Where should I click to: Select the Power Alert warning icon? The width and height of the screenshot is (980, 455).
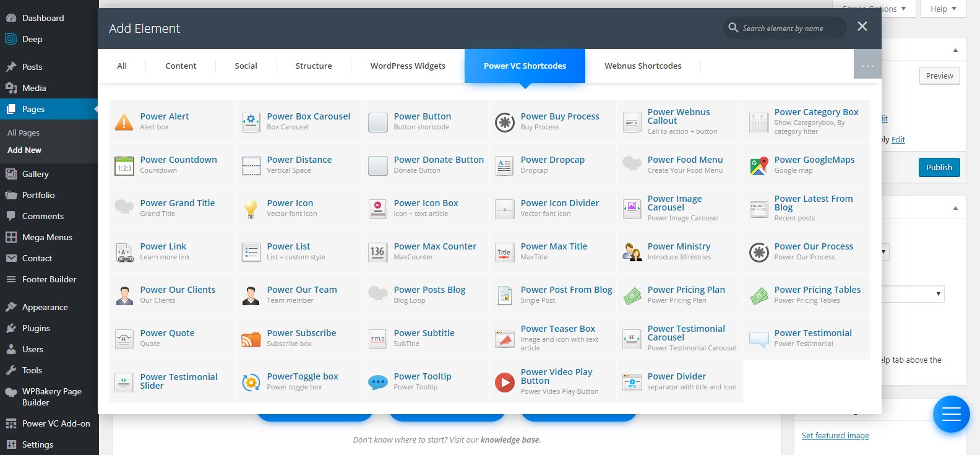point(124,122)
